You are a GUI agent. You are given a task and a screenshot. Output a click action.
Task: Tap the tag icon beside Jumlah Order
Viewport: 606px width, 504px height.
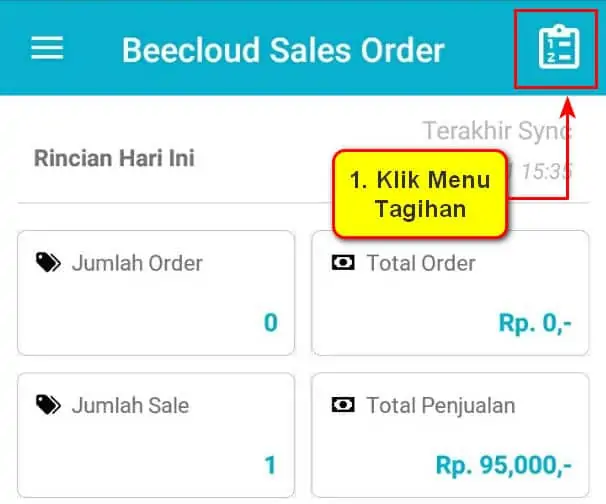click(48, 263)
